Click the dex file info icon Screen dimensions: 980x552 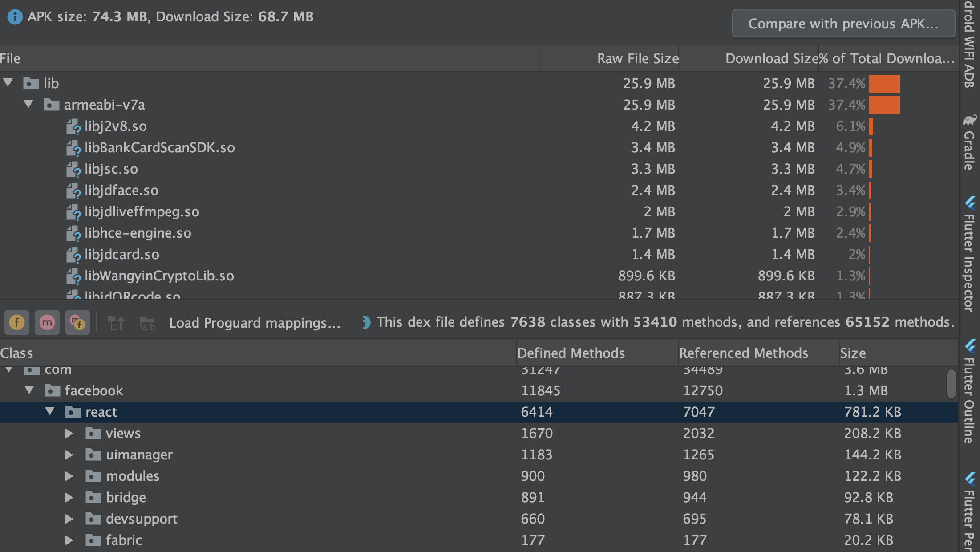(x=366, y=322)
